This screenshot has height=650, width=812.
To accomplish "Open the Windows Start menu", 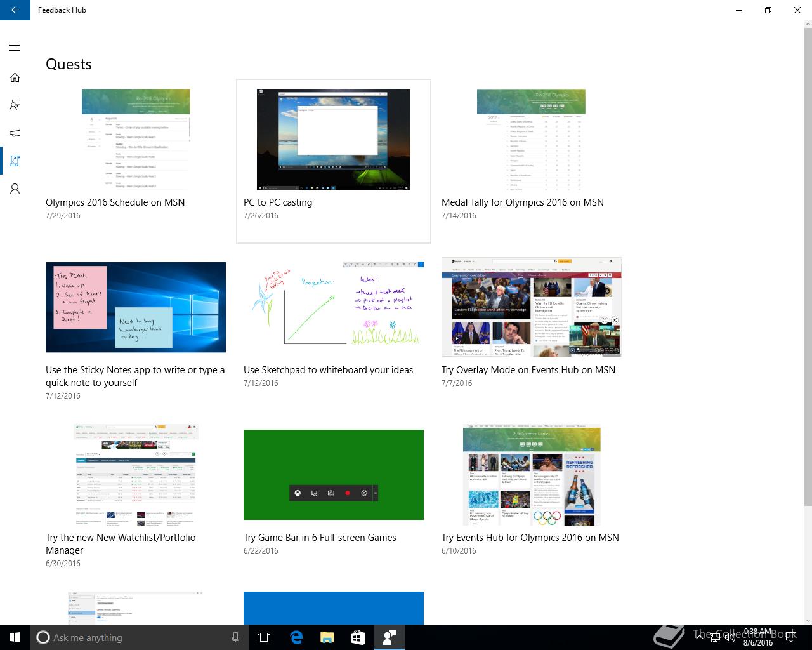I will [15, 637].
